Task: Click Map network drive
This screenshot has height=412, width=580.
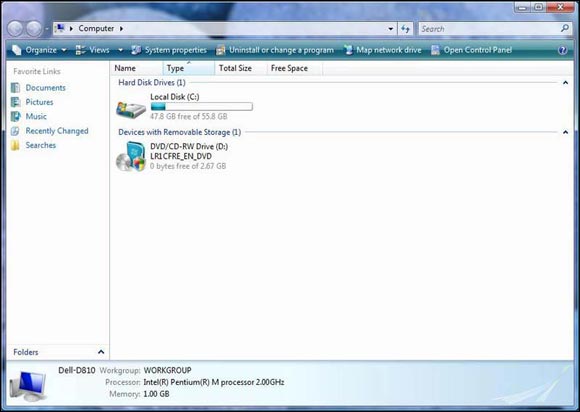Action: coord(382,50)
